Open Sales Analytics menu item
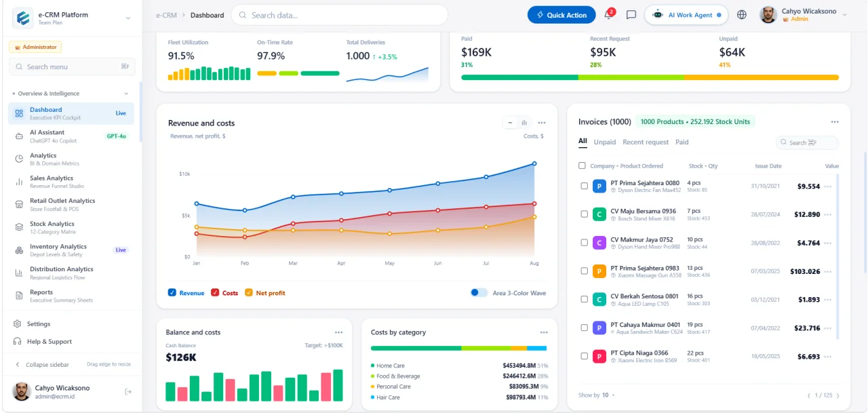This screenshot has height=413, width=868. point(71,182)
